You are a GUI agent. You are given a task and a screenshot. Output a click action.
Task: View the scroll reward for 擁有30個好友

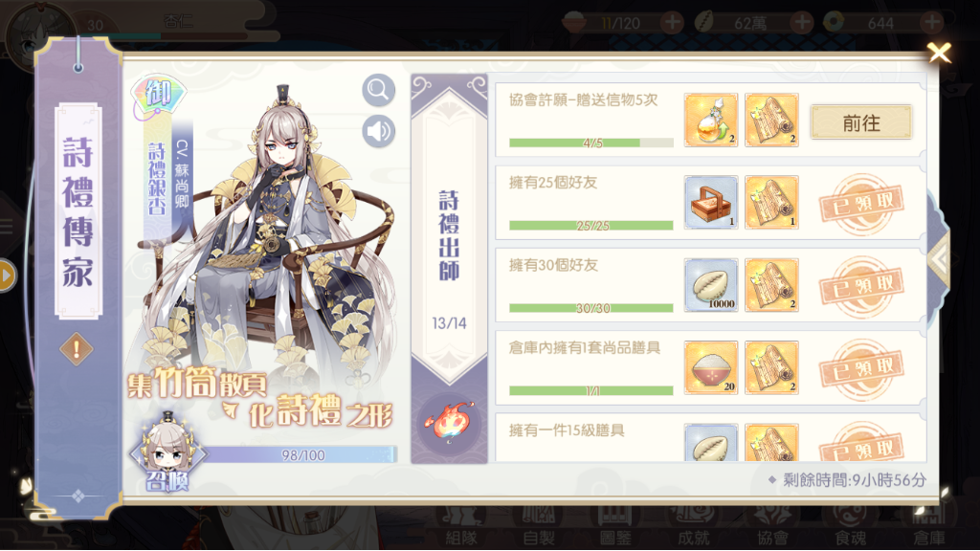[x=771, y=285]
